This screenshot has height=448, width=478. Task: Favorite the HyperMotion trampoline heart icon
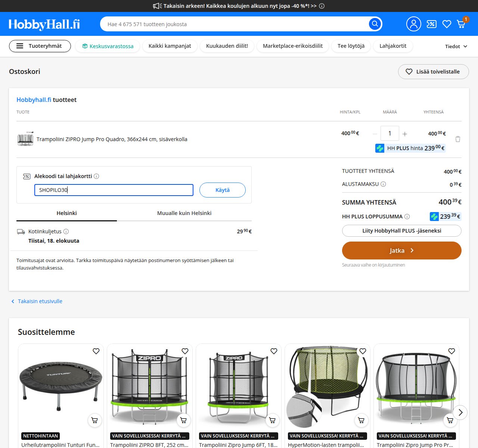[x=363, y=351]
